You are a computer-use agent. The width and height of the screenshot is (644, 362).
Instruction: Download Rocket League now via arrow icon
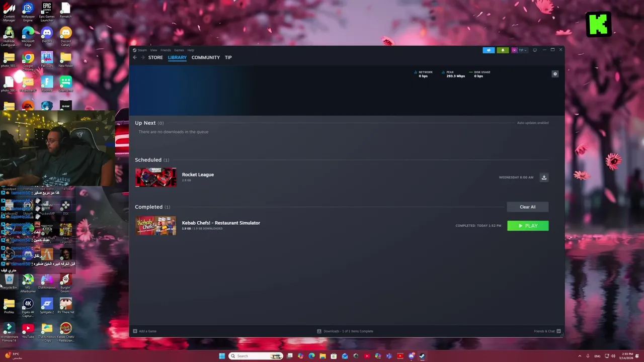click(x=544, y=177)
